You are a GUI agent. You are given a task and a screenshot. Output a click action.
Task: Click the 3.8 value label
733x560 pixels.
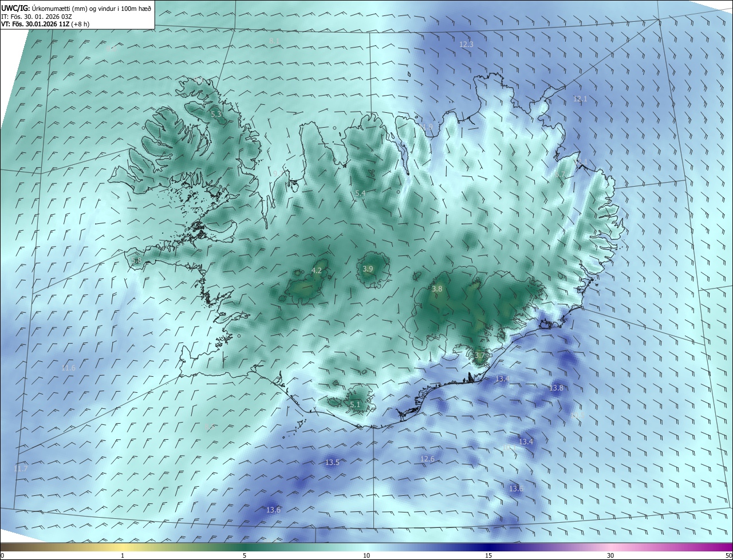(x=437, y=289)
